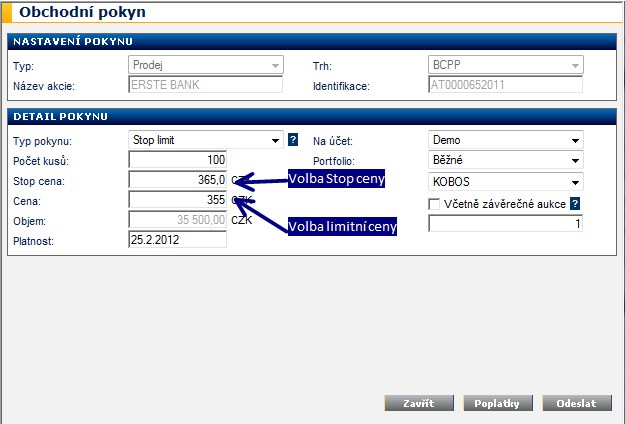The image size is (625, 424).
Task: Click help icon next to Typ pokynu
Action: (x=293, y=141)
